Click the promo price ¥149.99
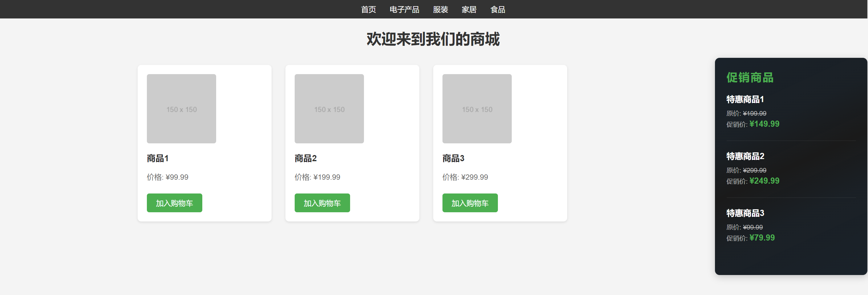The width and height of the screenshot is (868, 295). click(764, 124)
